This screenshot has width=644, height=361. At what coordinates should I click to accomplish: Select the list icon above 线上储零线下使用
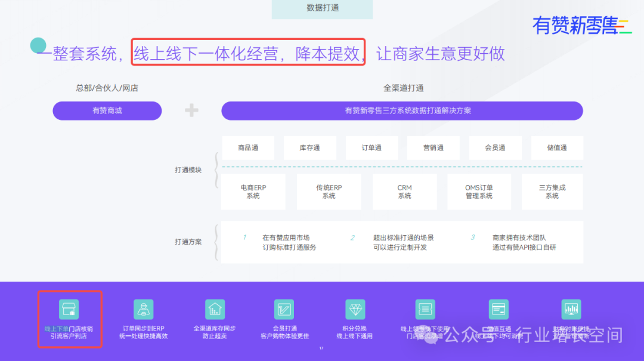[425, 309]
